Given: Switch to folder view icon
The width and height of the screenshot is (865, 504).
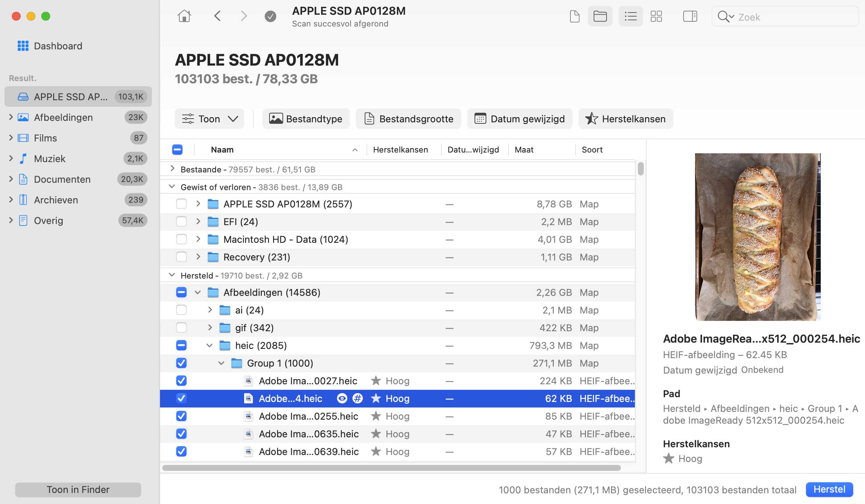Looking at the screenshot, I should 600,16.
